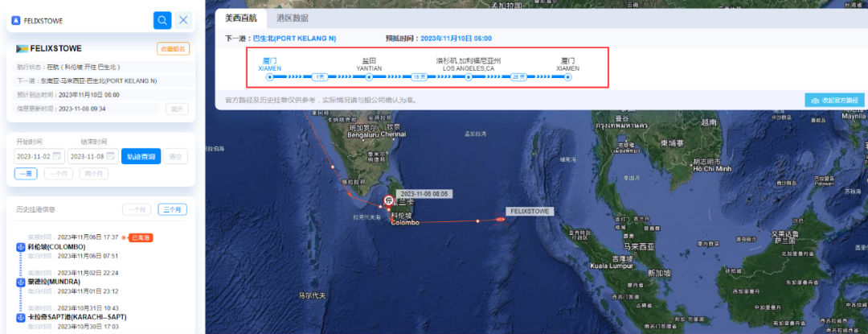Collapse the official route panel button
Screen dimensions: 868x334
coord(834,101)
